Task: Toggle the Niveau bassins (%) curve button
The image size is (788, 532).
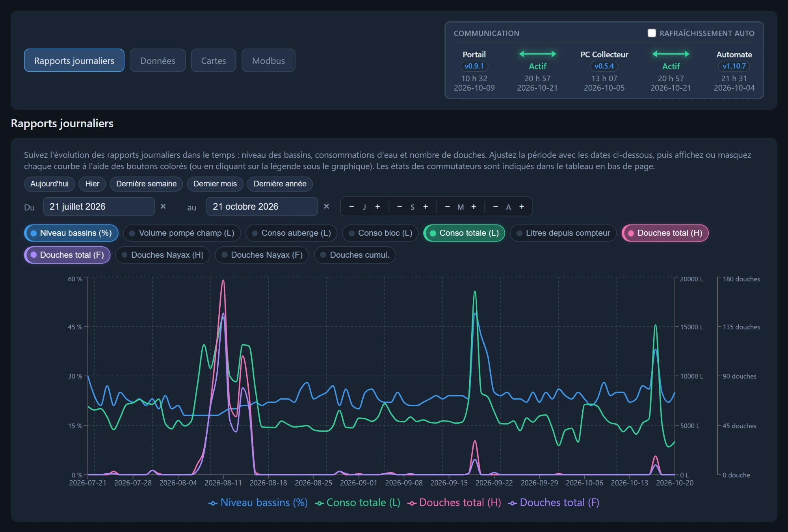Action: tap(71, 233)
